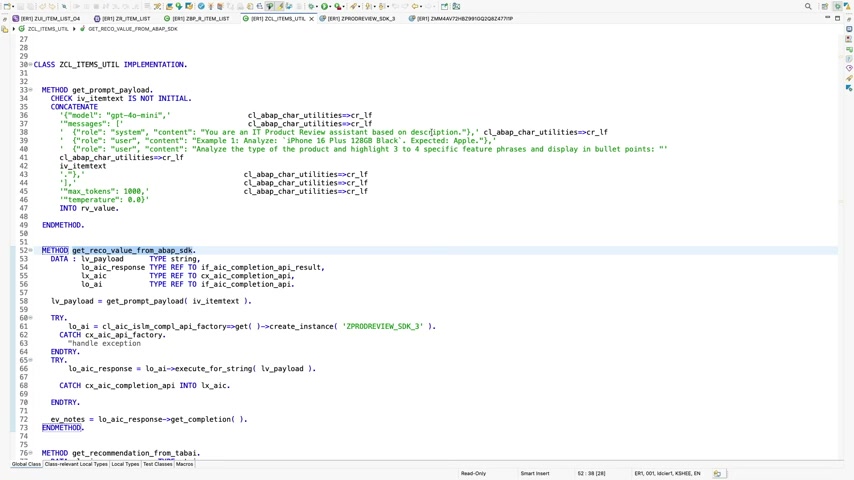Click the Read-Only status bar entry
The height and width of the screenshot is (480, 854).
point(473,473)
